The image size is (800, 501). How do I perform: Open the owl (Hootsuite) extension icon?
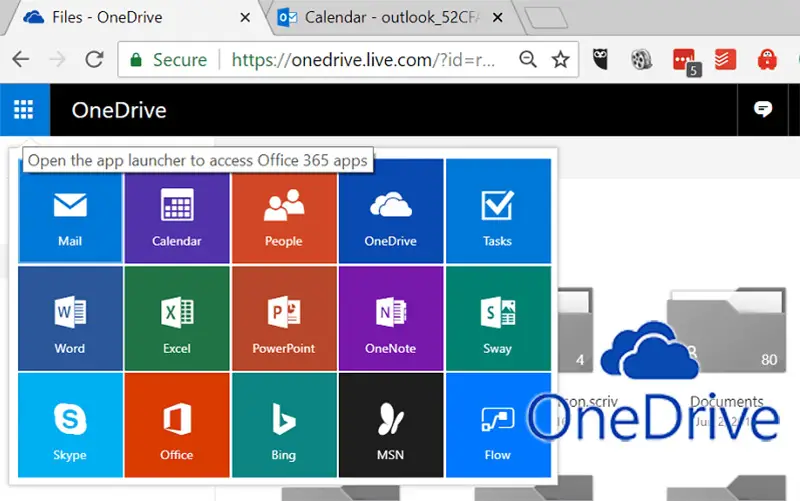click(x=601, y=59)
